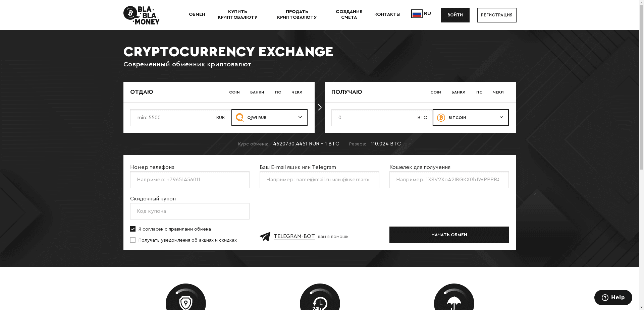Click the BlaBlaMoney logo
644x310 pixels.
(141, 15)
